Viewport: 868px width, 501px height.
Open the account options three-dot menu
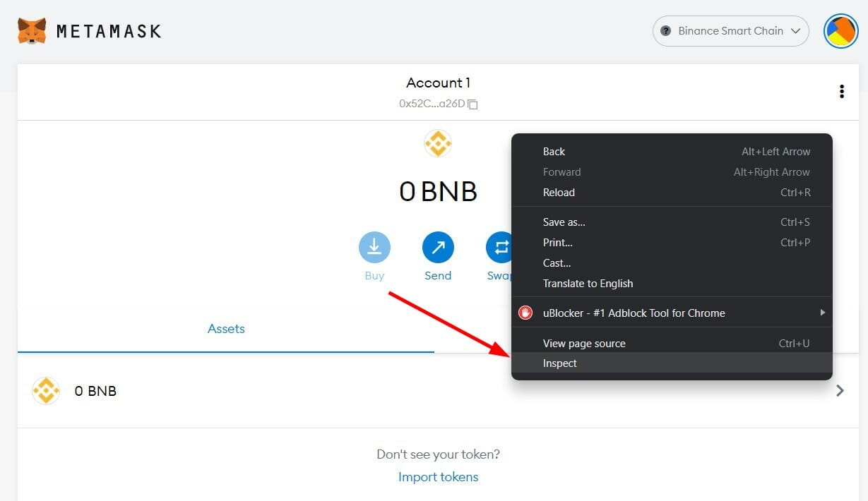[842, 91]
